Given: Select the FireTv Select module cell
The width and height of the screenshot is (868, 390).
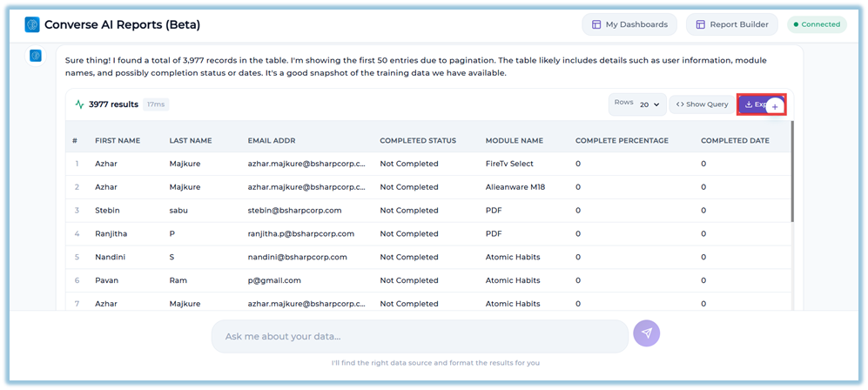Looking at the screenshot, I should (509, 164).
